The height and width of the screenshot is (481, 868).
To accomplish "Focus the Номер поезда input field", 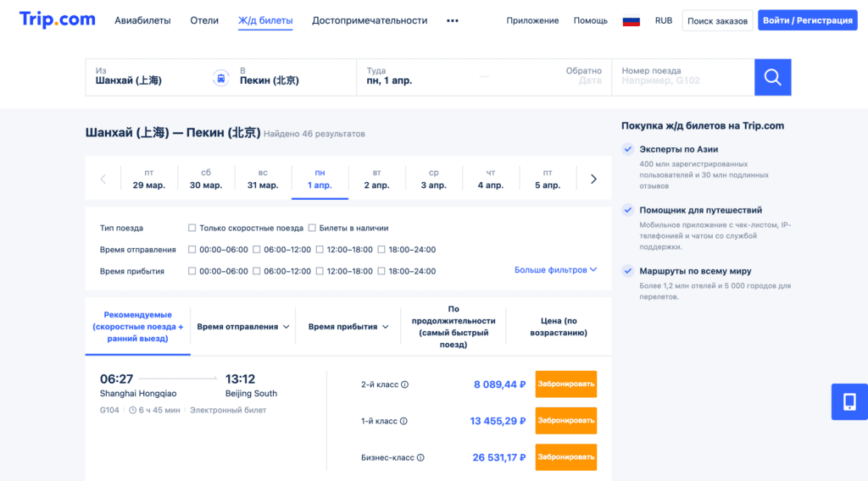I will coord(683,77).
